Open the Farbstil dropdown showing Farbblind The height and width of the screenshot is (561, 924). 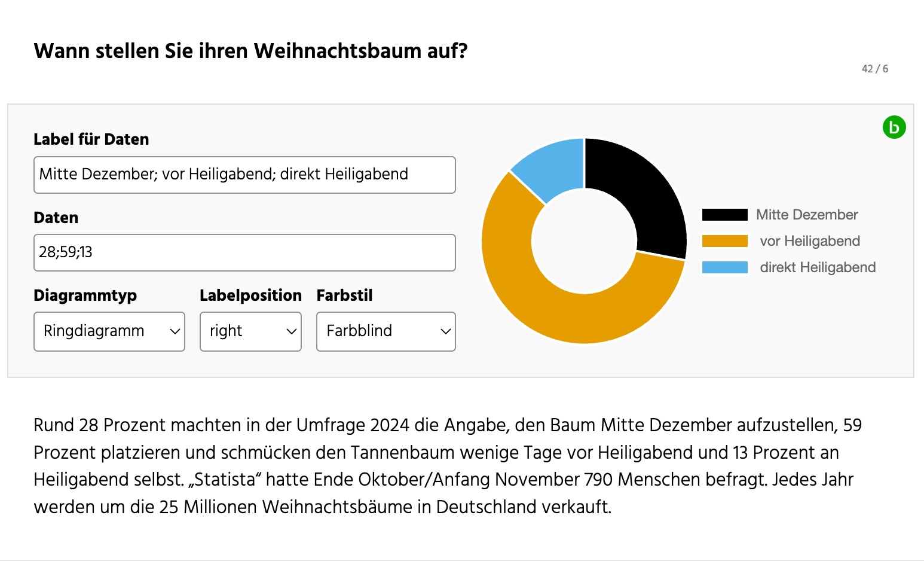(x=385, y=331)
